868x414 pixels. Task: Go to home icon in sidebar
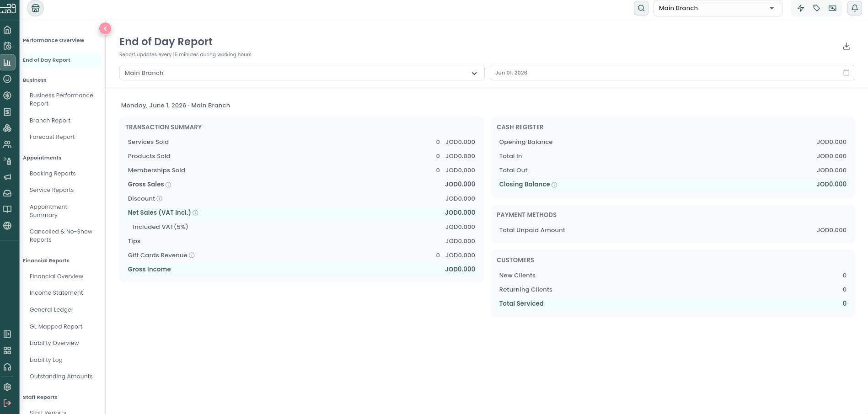coord(7,30)
